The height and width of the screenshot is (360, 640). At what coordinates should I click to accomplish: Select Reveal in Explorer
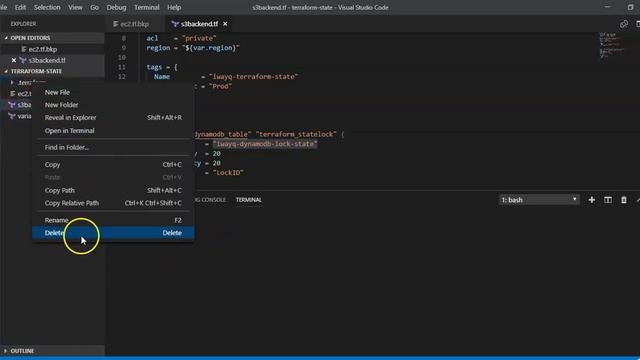tap(113, 118)
